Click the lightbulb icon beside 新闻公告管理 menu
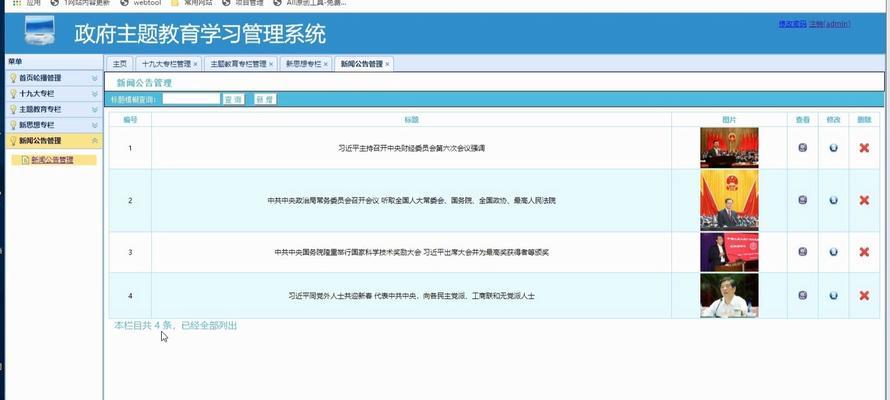The image size is (890, 400). tap(13, 140)
